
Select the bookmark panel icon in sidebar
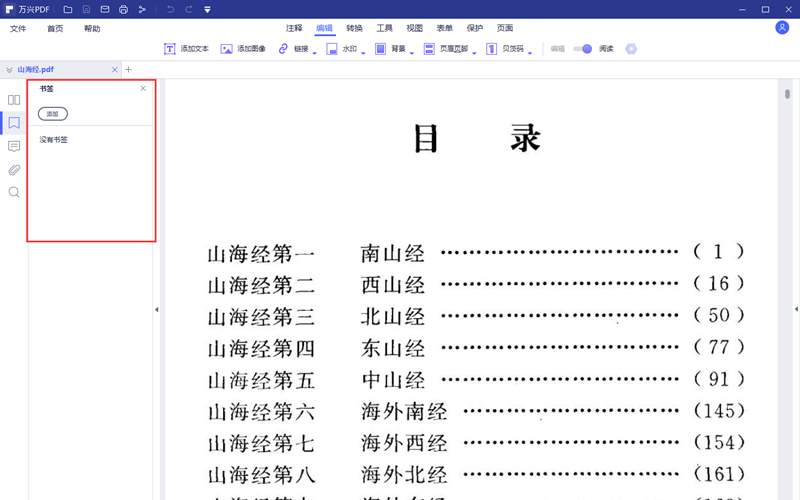pos(14,123)
